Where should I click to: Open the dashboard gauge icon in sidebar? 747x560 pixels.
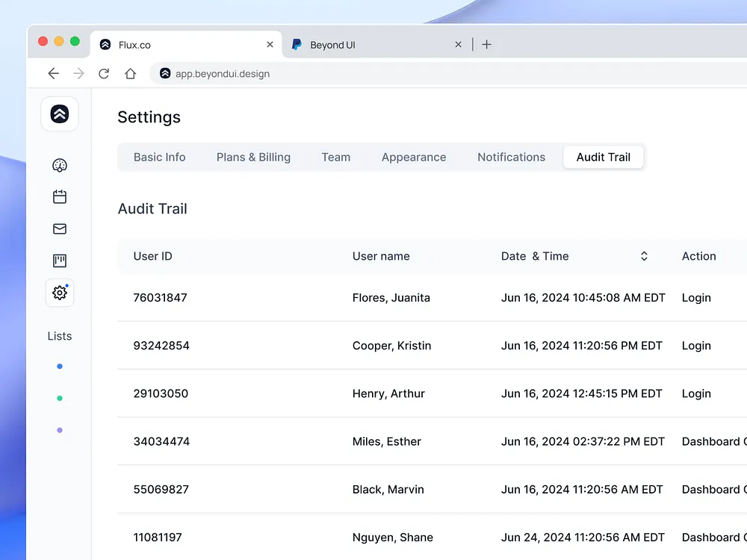pyautogui.click(x=59, y=165)
